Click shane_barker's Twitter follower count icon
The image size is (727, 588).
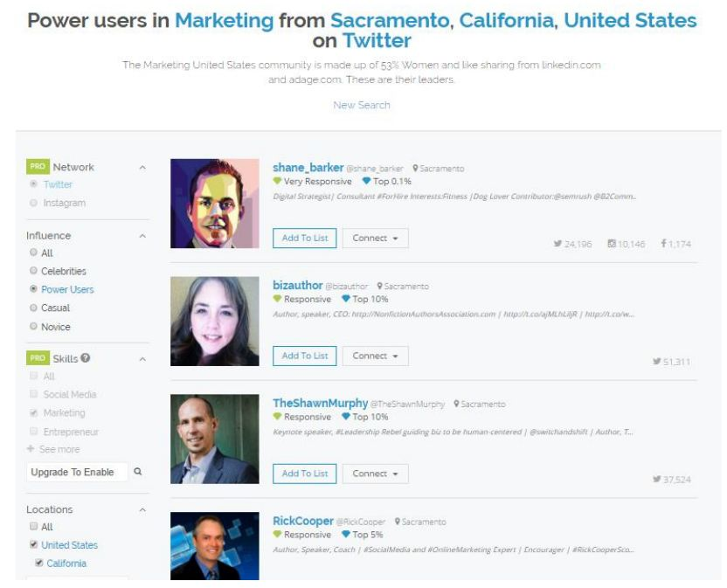coord(557,244)
